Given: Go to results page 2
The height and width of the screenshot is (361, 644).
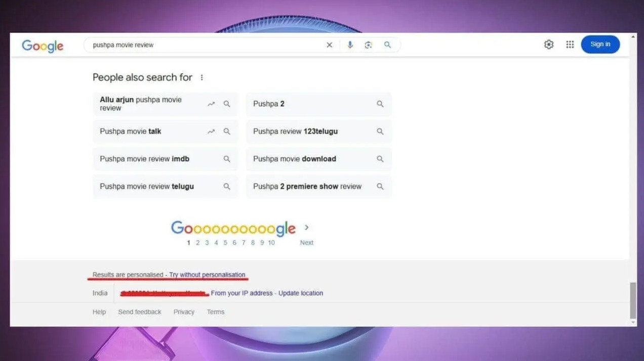Looking at the screenshot, I should click(x=198, y=243).
